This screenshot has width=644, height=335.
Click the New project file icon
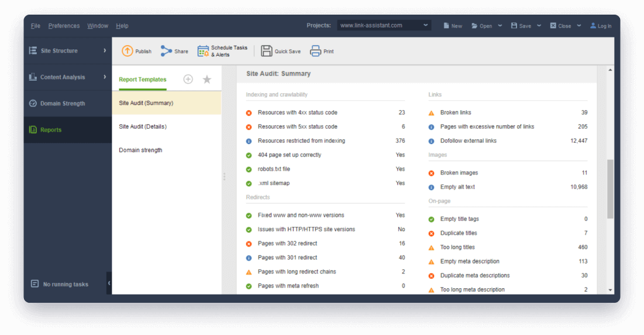click(446, 26)
